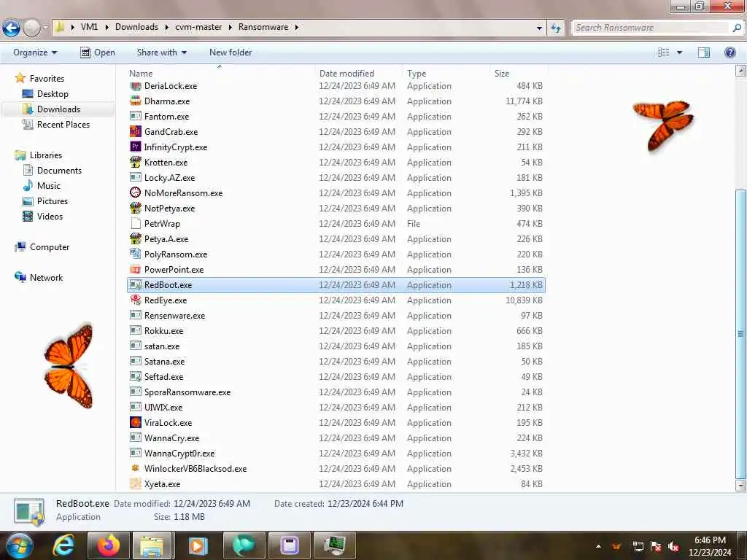Click the PolyRansom.exe file icon
This screenshot has height=560, width=747.
[136, 254]
